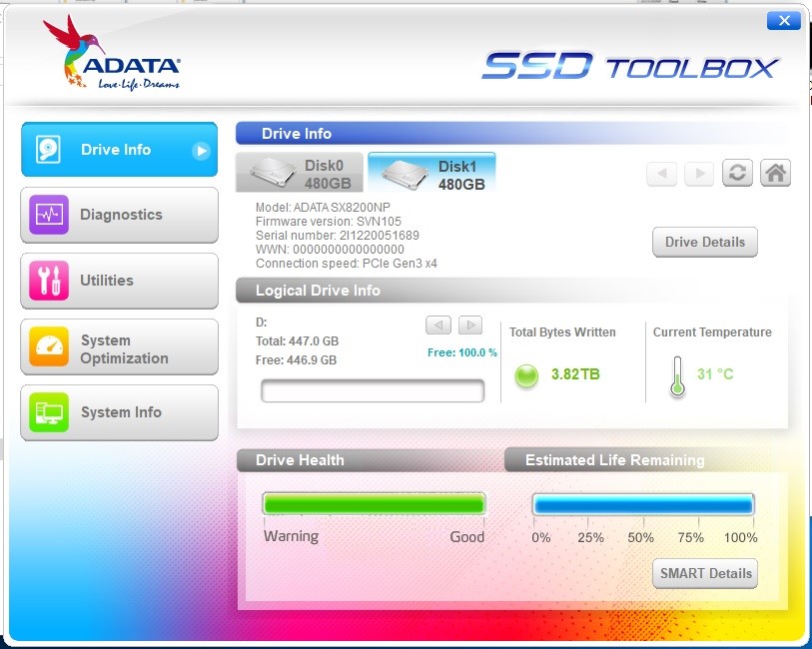The image size is (812, 649).
Task: Open Drive Details
Action: click(705, 242)
